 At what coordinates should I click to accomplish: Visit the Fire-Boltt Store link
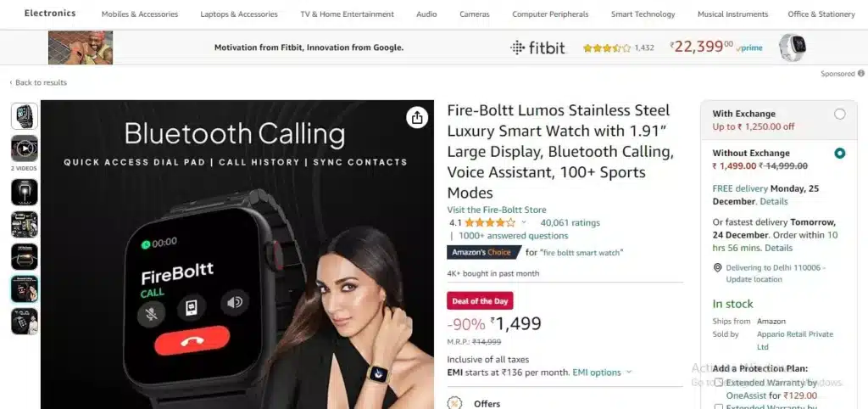[497, 210]
